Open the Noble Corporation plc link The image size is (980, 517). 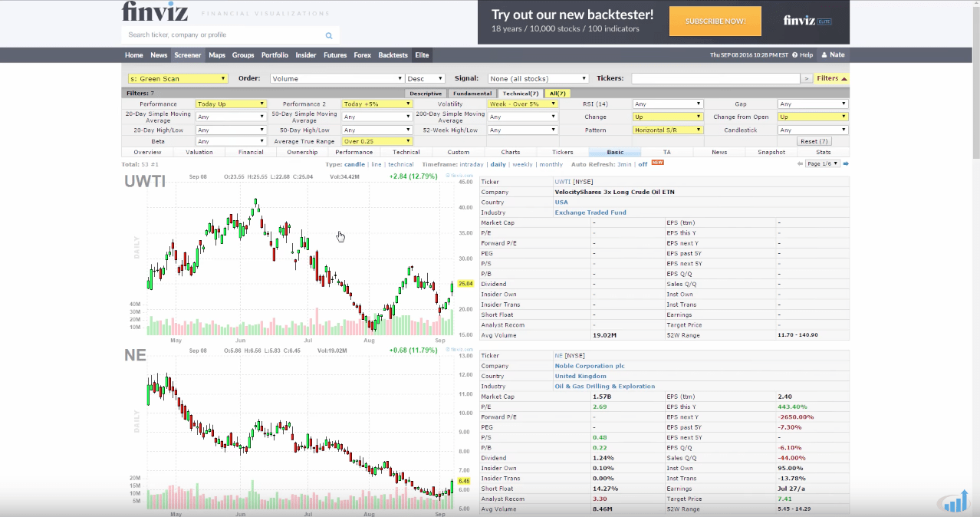pos(590,366)
